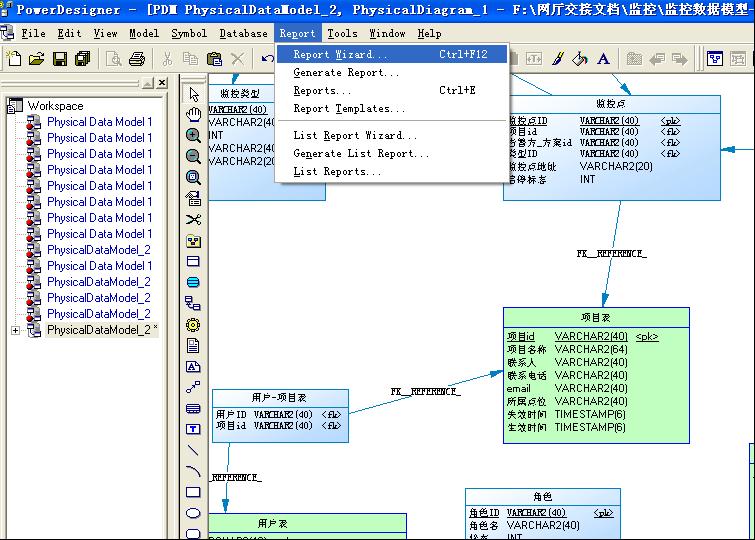Viewport: 755px width, 540px height.
Task: Choose Generate List Report... menu entry
Action: [392, 154]
